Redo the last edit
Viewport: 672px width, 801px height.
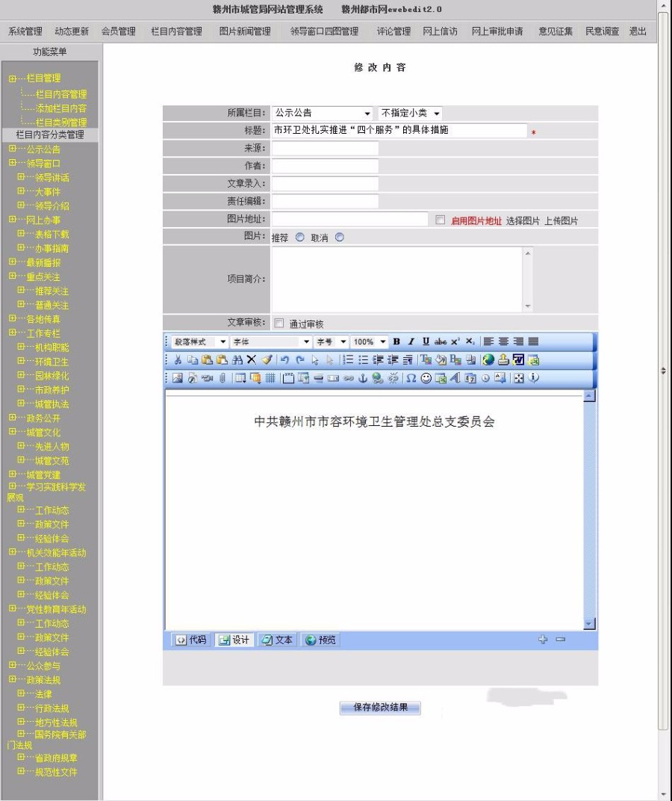click(299, 359)
